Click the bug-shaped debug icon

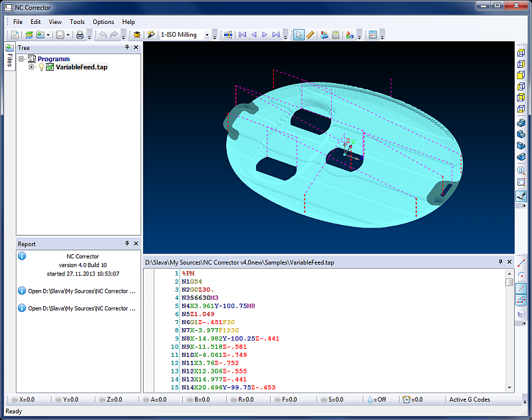pos(137,35)
